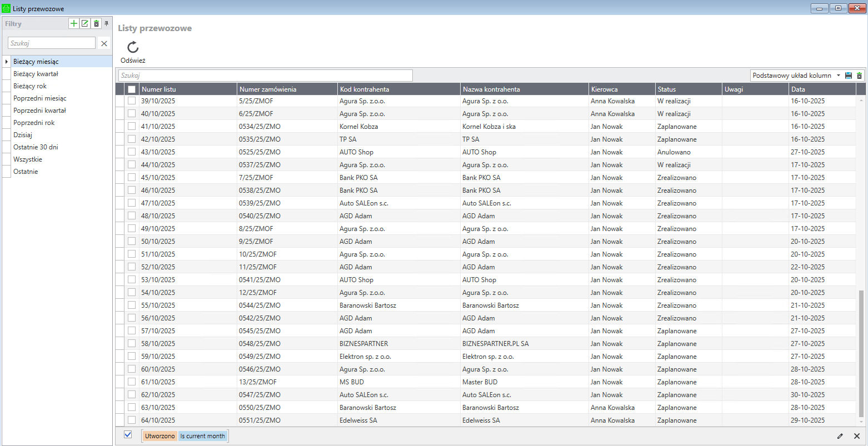The height and width of the screenshot is (446, 868).
Task: Click the edit filter icon in the Filtry panel
Action: 85,23
